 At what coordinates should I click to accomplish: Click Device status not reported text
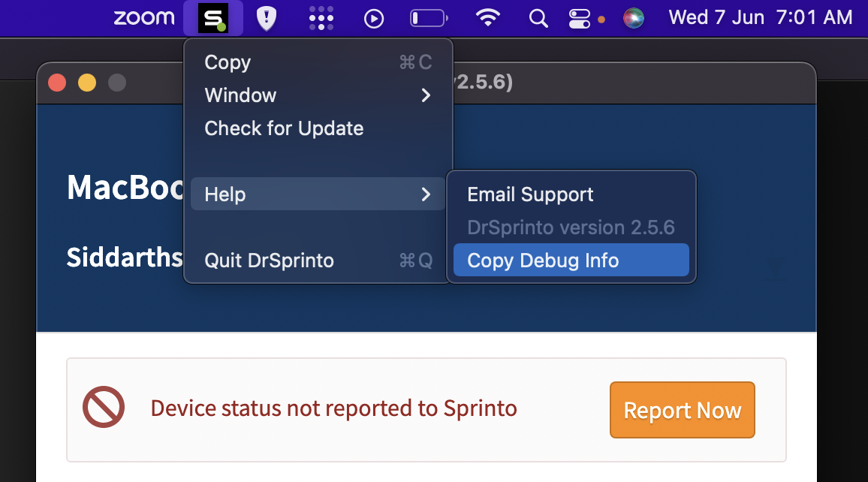[334, 408]
